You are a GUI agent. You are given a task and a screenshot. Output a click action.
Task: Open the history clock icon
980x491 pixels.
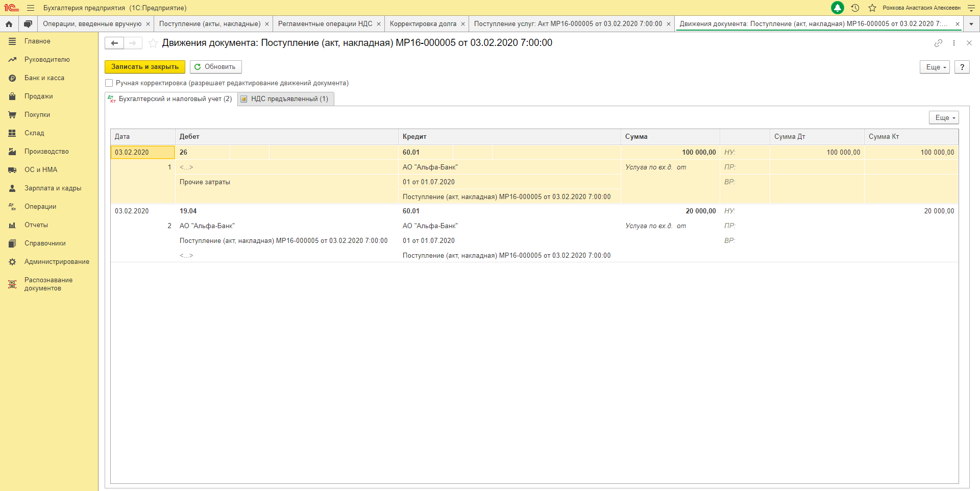click(855, 8)
